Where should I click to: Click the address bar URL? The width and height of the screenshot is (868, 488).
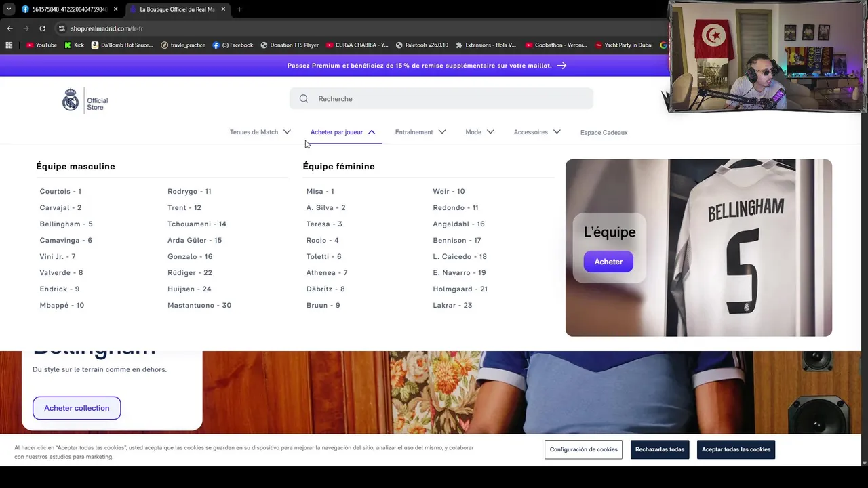click(x=106, y=28)
